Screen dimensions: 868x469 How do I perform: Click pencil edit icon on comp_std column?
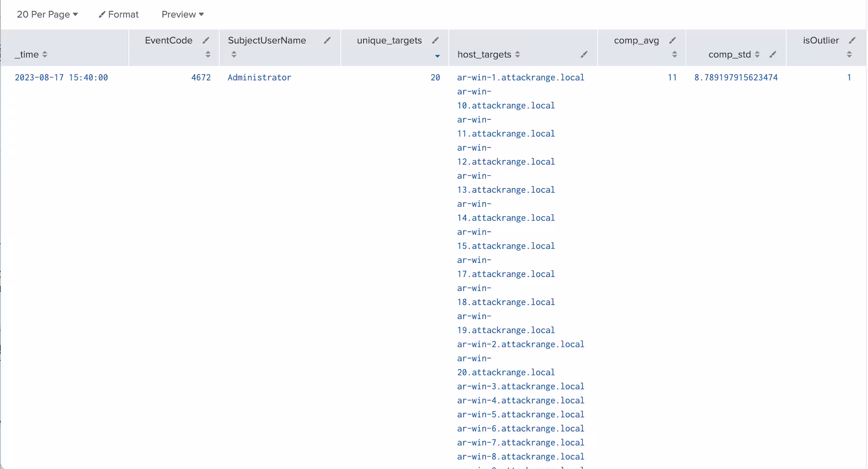[x=773, y=54]
